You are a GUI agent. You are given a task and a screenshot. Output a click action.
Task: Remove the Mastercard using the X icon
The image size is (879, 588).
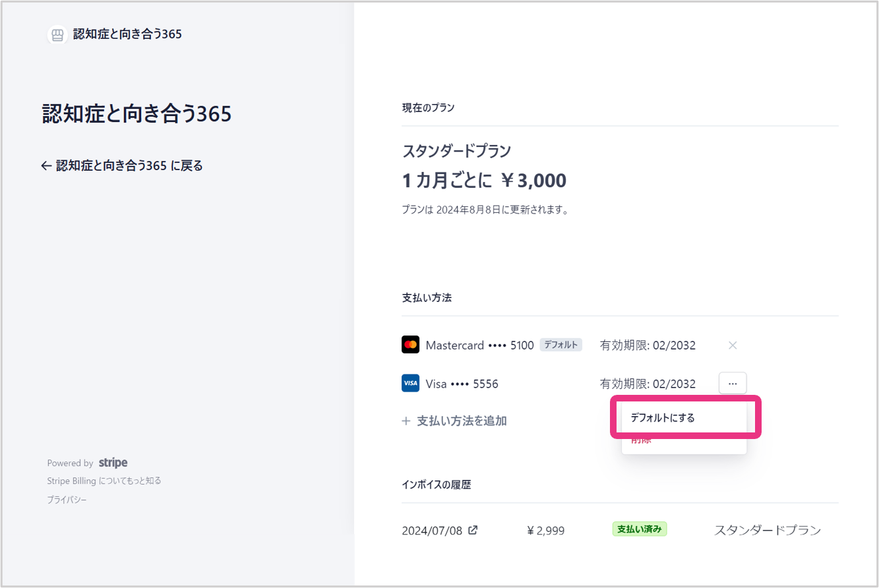732,345
